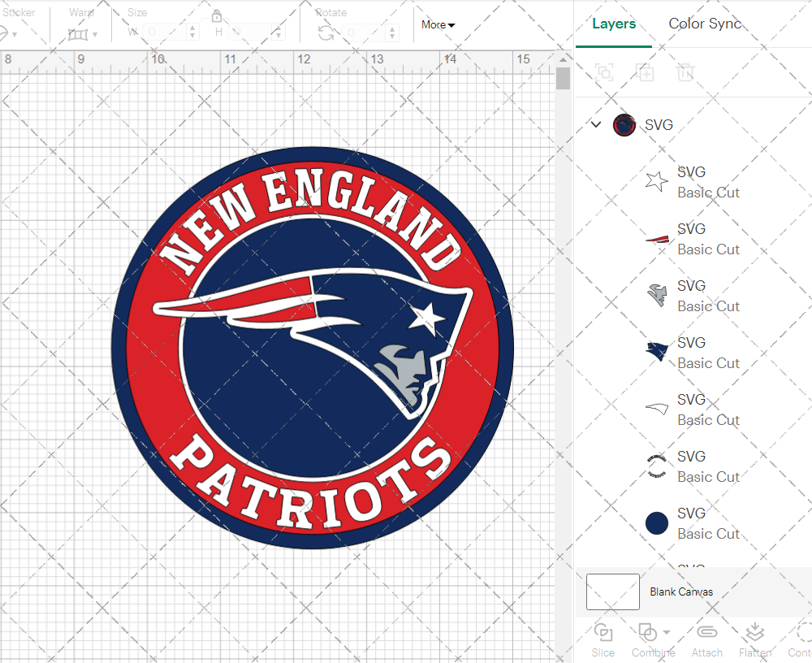Viewport: 812px width, 663px height.
Task: Click the Flatten tool
Action: coord(755,641)
